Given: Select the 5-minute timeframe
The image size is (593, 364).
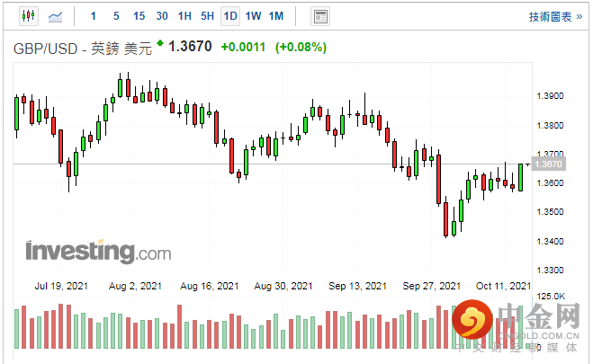Looking at the screenshot, I should tap(116, 15).
